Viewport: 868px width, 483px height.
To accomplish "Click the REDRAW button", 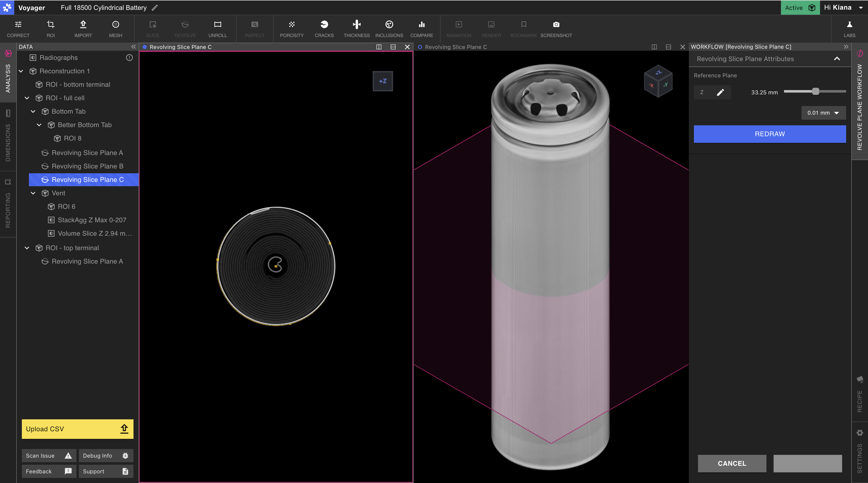I will pos(770,134).
